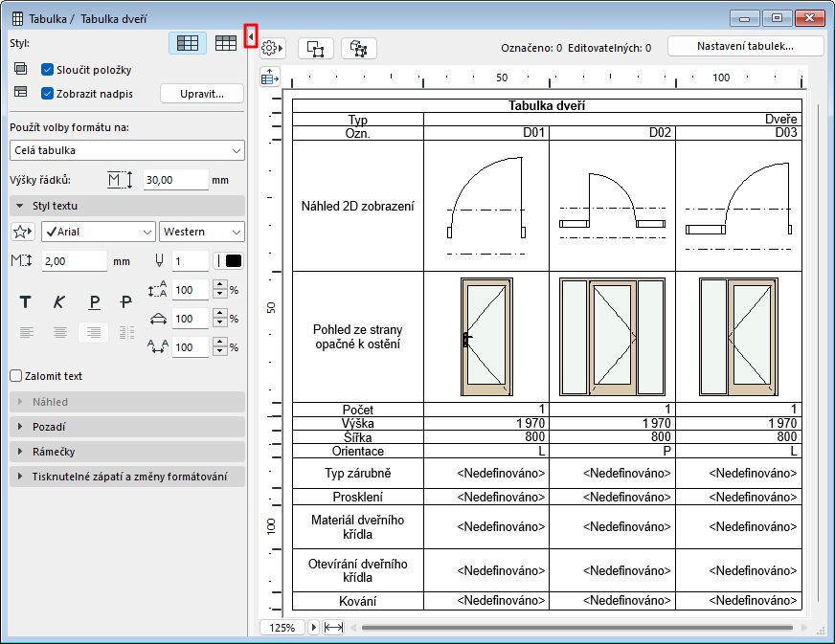Select the second table style layout icon
Screen dimensions: 835x644
point(226,43)
